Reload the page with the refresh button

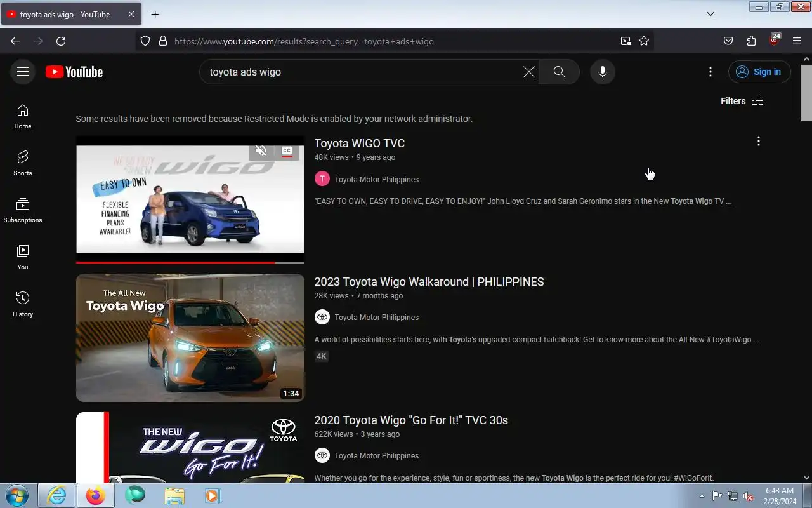point(61,41)
